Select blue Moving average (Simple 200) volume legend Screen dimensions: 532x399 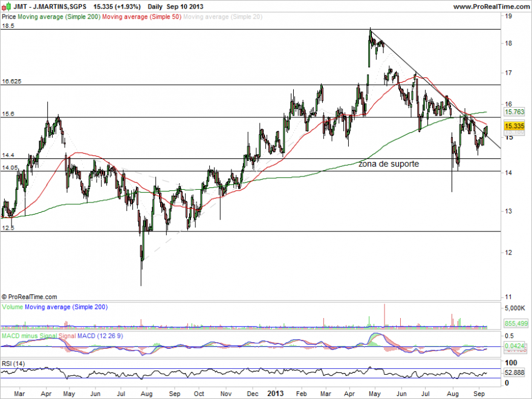(x=66, y=307)
